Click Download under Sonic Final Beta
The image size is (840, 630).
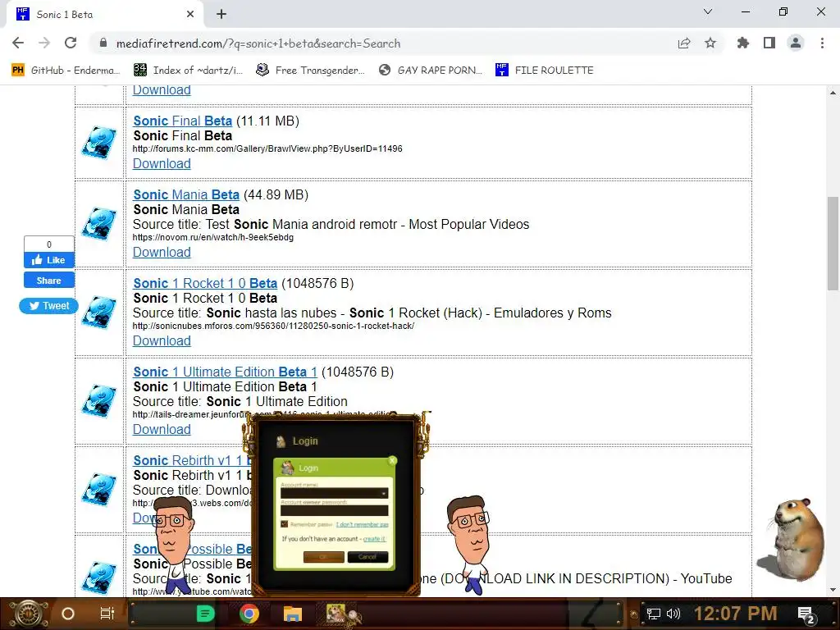point(162,163)
